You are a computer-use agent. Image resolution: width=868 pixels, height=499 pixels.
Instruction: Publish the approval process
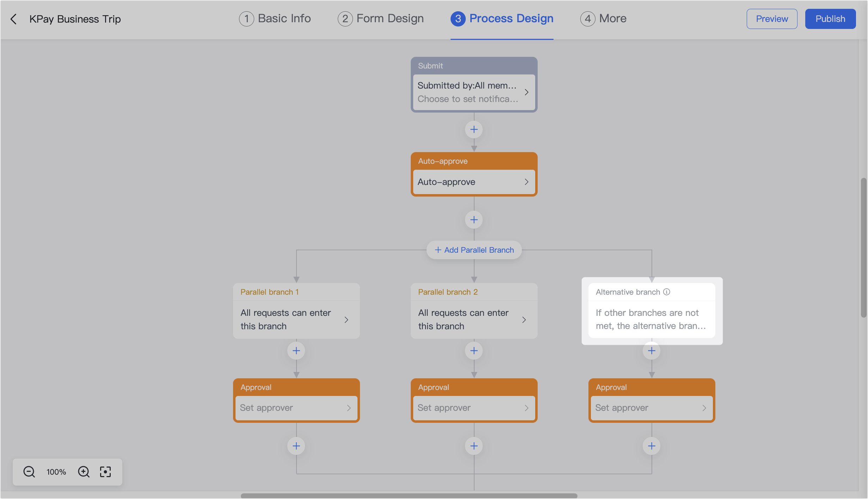[x=830, y=19]
